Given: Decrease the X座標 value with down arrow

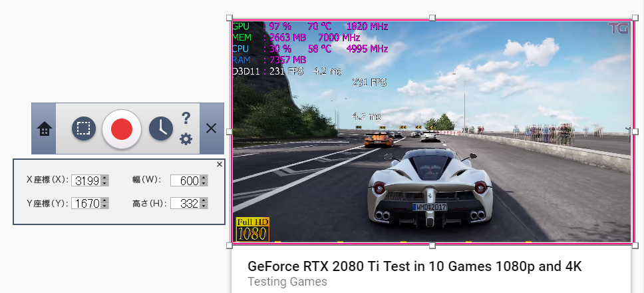Looking at the screenshot, I should click(x=105, y=183).
